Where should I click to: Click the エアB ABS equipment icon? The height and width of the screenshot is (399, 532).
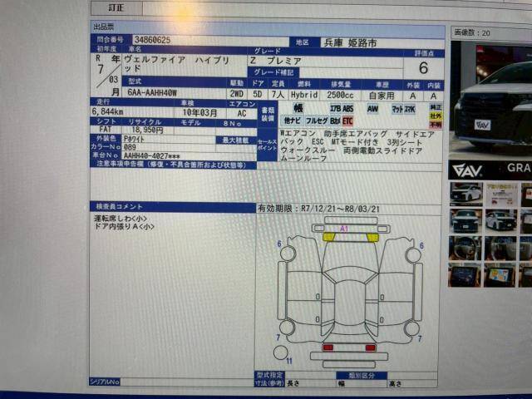point(341,108)
